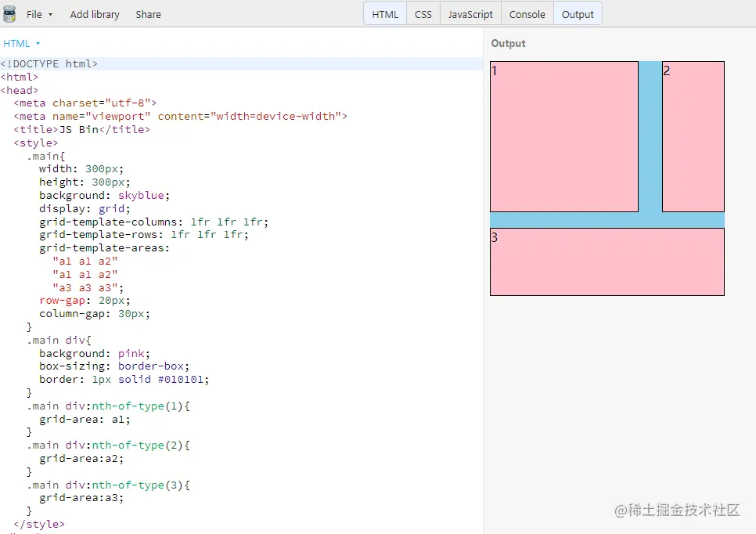Open the File dropdown menu
The height and width of the screenshot is (534, 756).
pyautogui.click(x=39, y=14)
